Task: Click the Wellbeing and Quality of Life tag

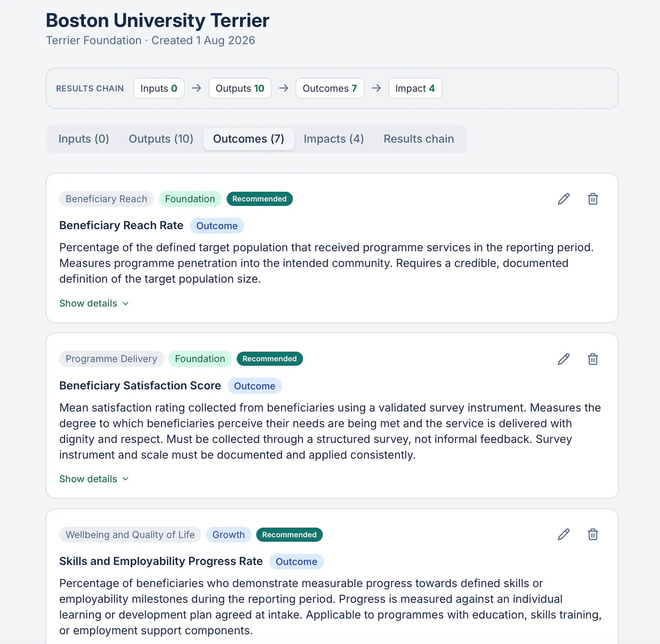Action: point(130,535)
